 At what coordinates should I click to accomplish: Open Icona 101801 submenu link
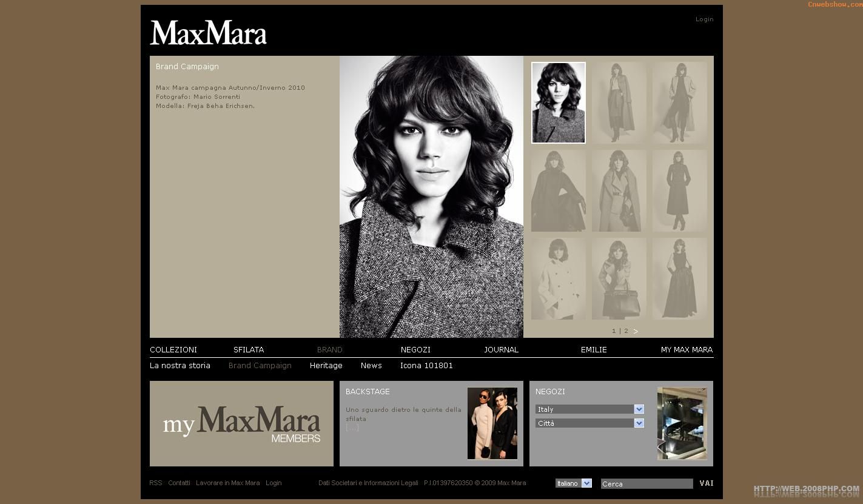click(x=426, y=366)
